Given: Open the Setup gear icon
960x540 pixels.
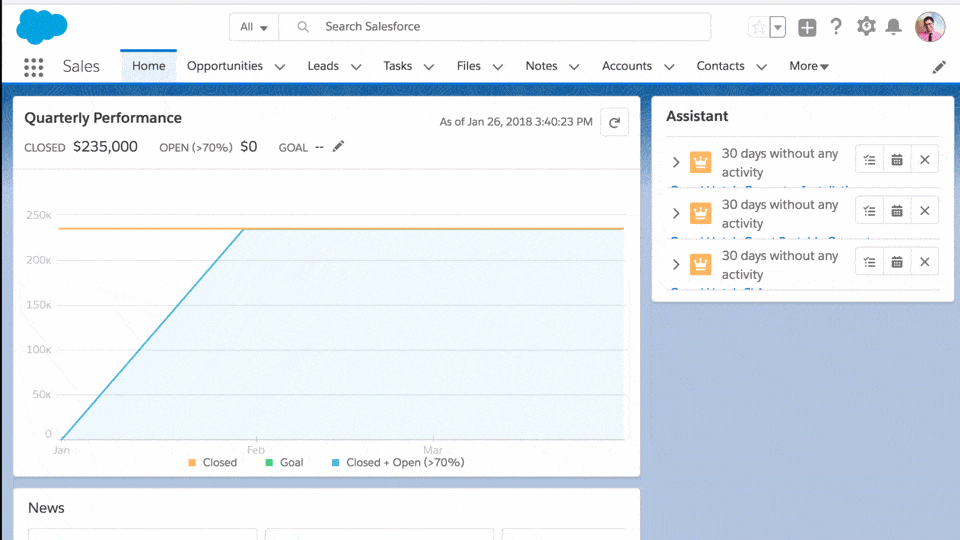Looking at the screenshot, I should point(866,26).
